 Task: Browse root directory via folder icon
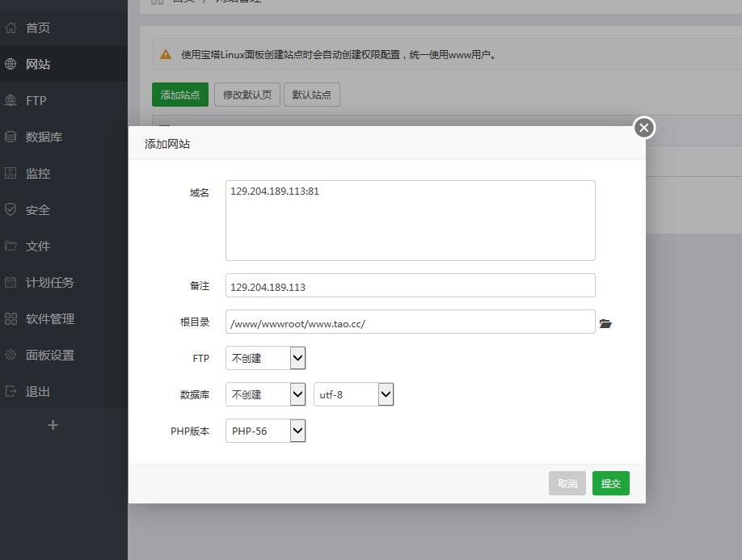[x=605, y=323]
